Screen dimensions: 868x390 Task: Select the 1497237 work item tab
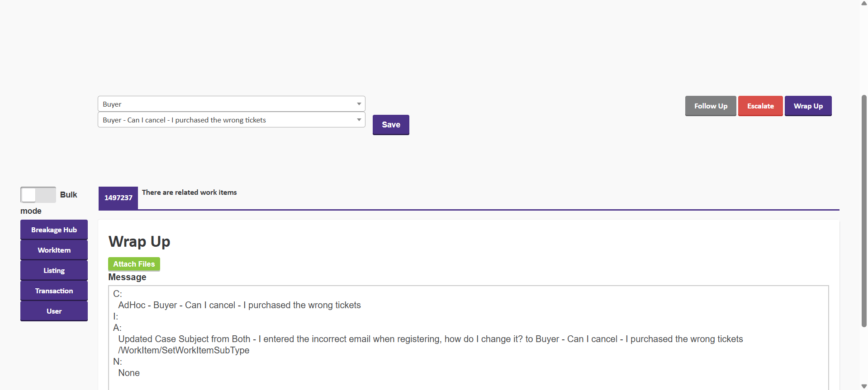pos(118,198)
